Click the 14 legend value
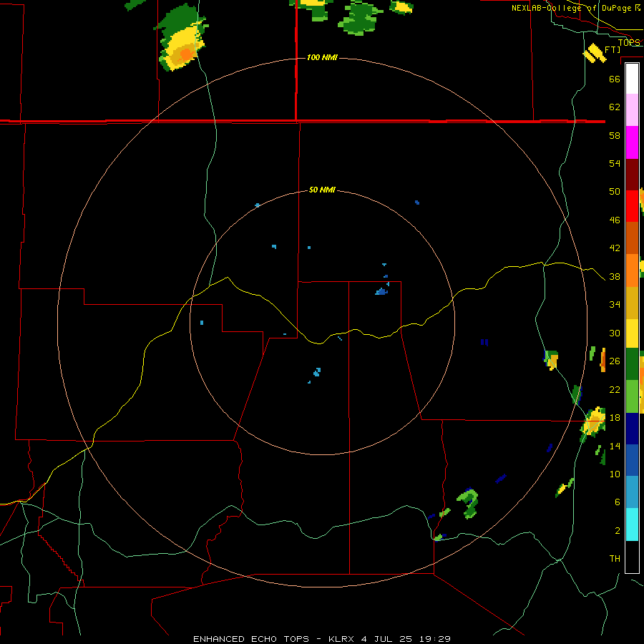Viewport: 644px width, 644px height. [x=615, y=446]
